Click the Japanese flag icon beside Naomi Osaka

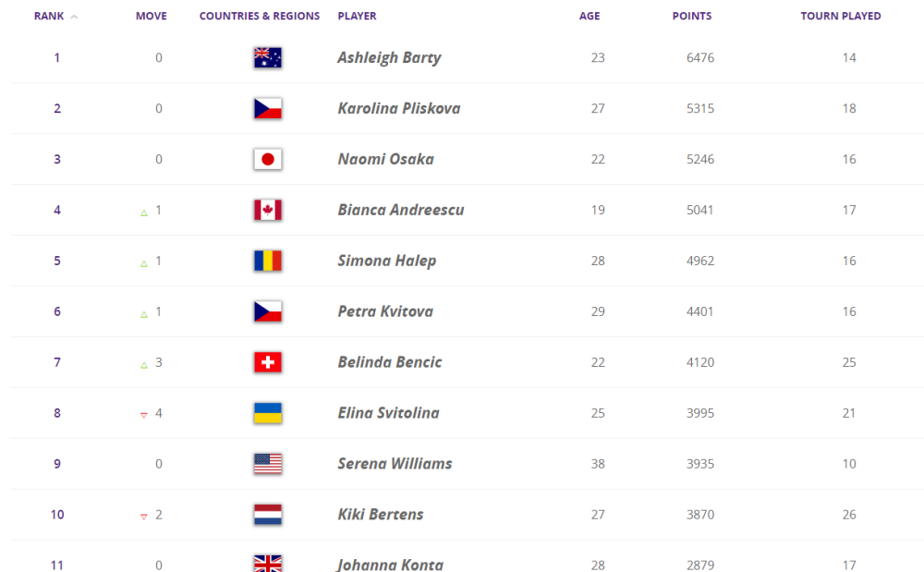click(267, 160)
